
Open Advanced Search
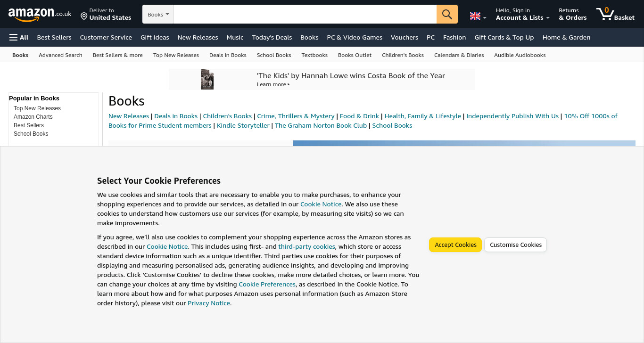pos(60,55)
